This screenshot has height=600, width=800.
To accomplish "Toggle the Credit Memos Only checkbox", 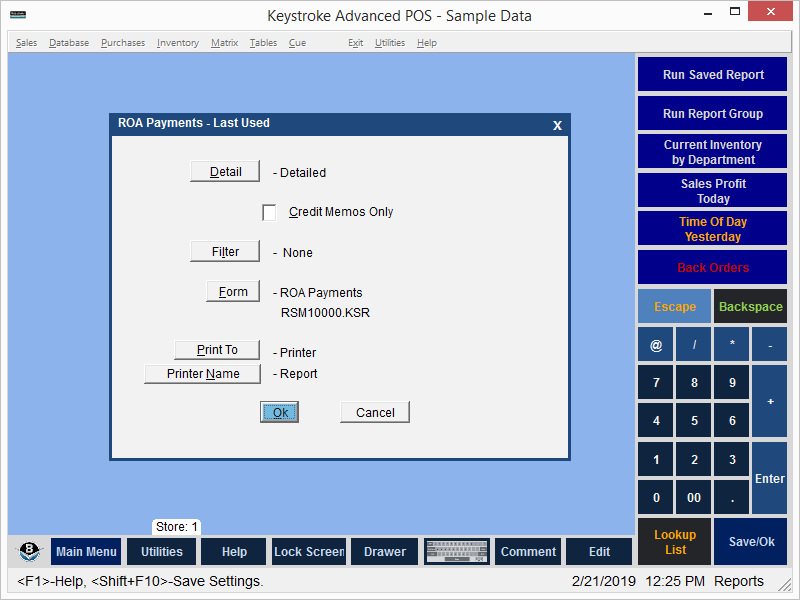I will (x=269, y=212).
